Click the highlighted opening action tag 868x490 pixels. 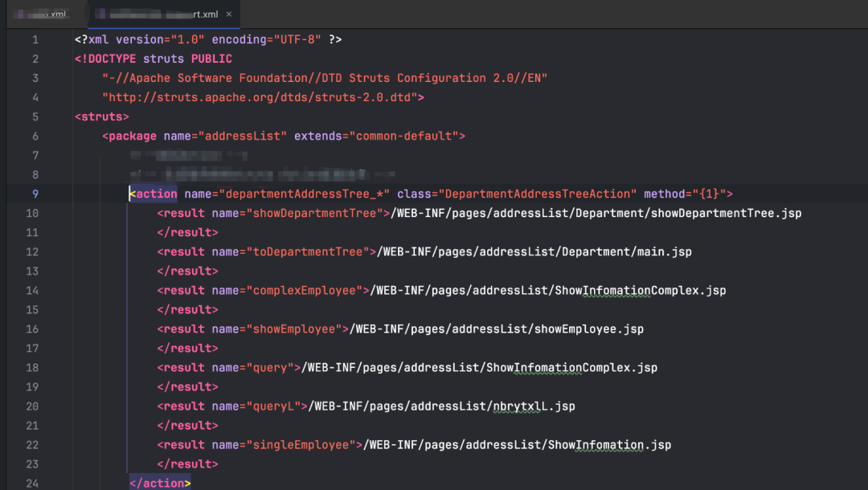[154, 194]
